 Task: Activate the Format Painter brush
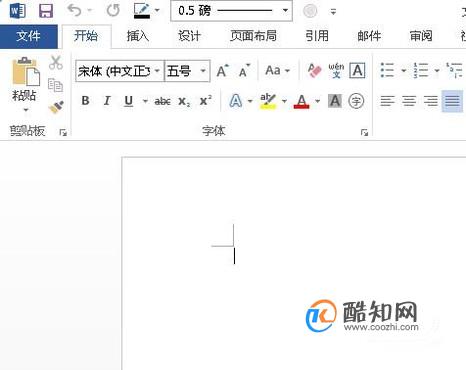click(x=56, y=107)
